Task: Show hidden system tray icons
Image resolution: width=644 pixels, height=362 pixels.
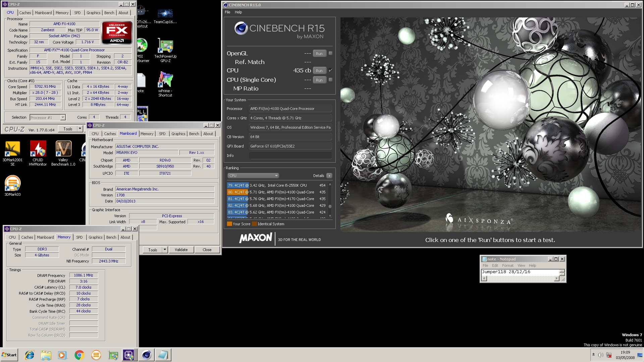Action: pos(593,355)
